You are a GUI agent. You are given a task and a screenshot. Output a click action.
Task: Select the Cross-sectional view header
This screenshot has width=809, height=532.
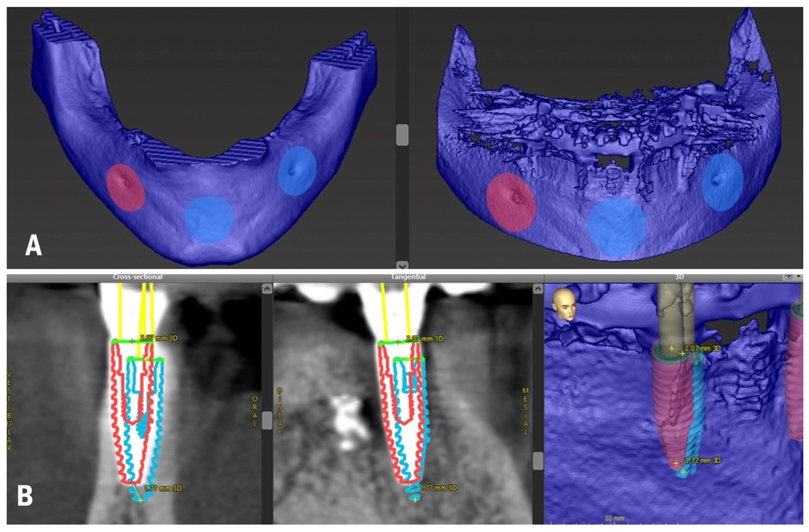click(138, 277)
